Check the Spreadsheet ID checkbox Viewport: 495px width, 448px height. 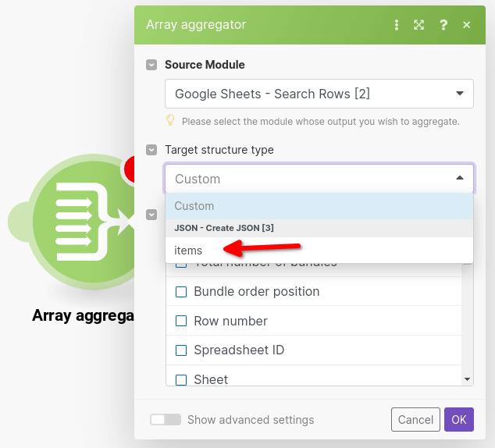181,350
